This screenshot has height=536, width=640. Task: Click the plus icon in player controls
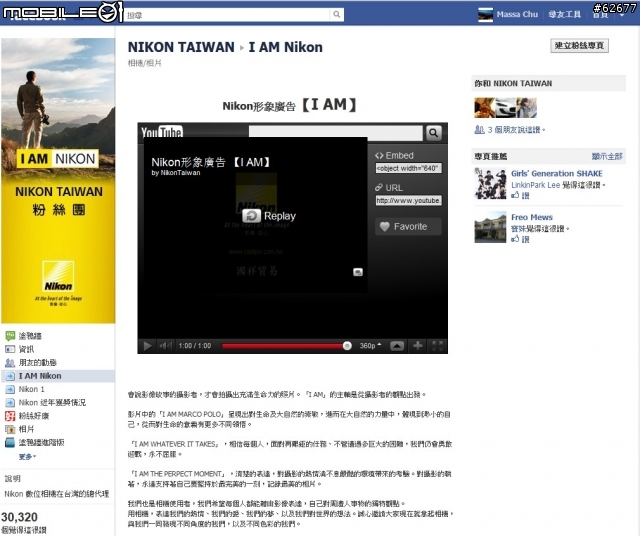[x=418, y=346]
